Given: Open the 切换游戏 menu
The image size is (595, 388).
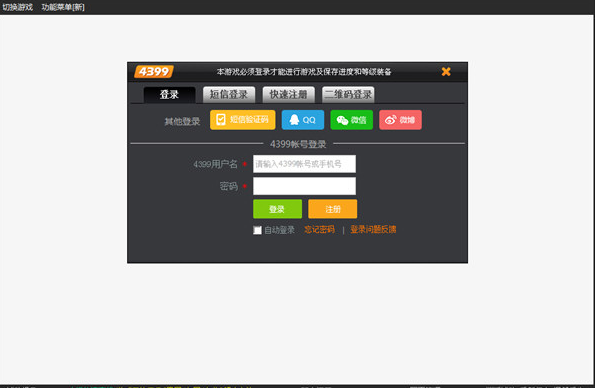Looking at the screenshot, I should [17, 7].
